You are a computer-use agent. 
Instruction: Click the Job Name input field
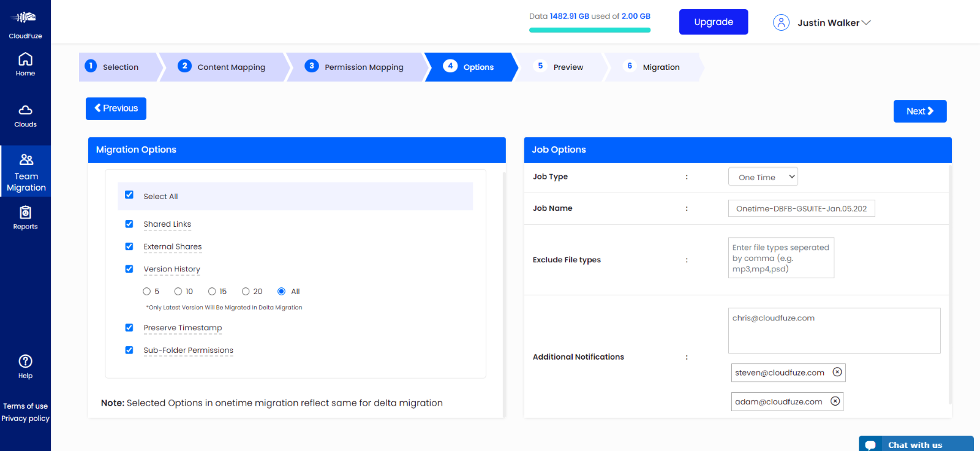802,208
